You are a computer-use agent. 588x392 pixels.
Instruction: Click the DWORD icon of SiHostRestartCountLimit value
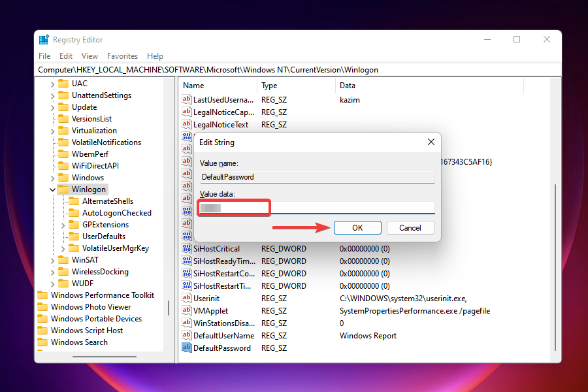[187, 273]
